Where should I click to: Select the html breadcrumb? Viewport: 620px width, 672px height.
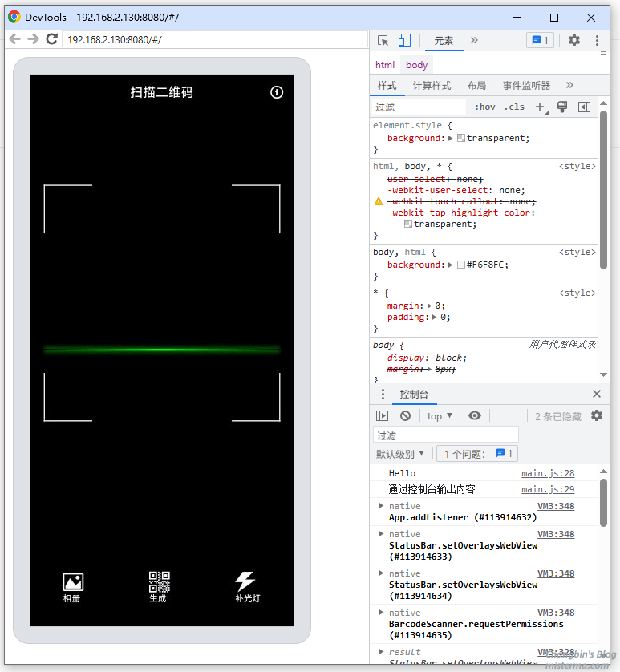coord(385,65)
